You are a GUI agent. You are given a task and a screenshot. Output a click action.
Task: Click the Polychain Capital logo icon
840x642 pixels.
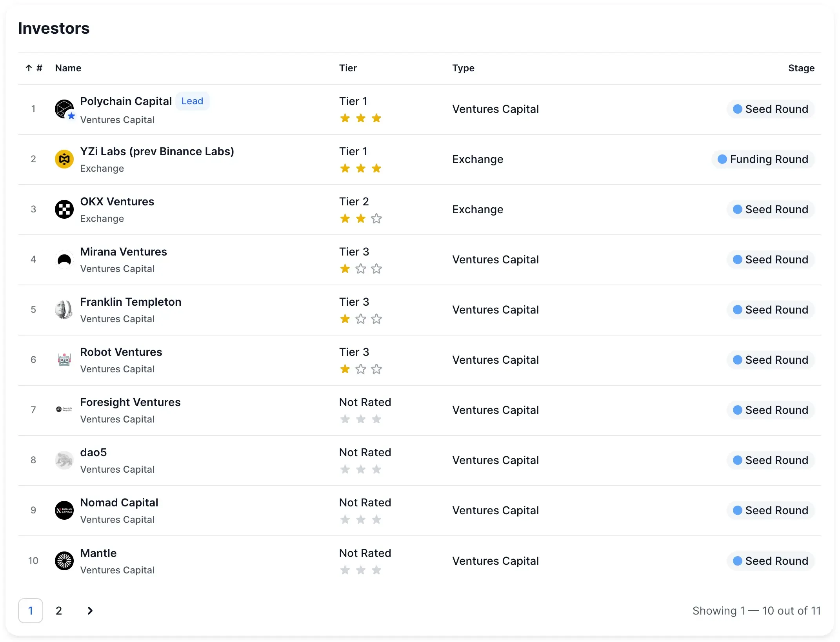[x=64, y=109]
